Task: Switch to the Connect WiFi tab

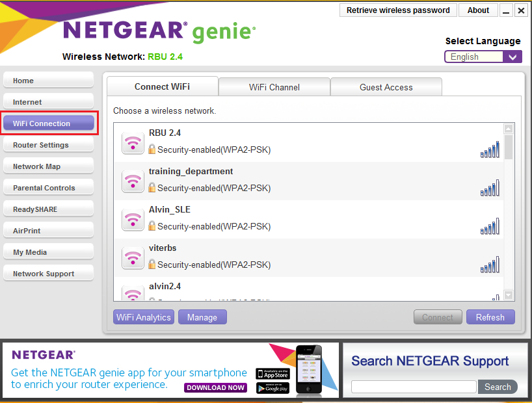Action: (162, 87)
